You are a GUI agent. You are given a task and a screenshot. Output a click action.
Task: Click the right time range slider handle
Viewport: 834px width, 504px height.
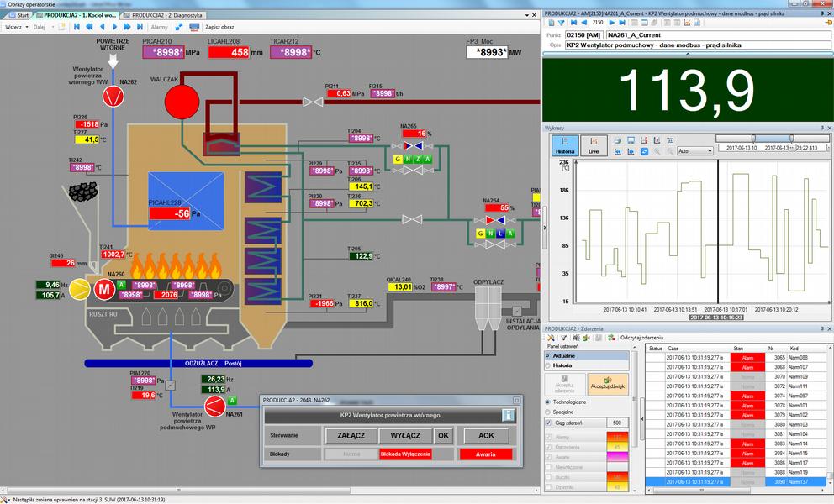click(x=791, y=139)
